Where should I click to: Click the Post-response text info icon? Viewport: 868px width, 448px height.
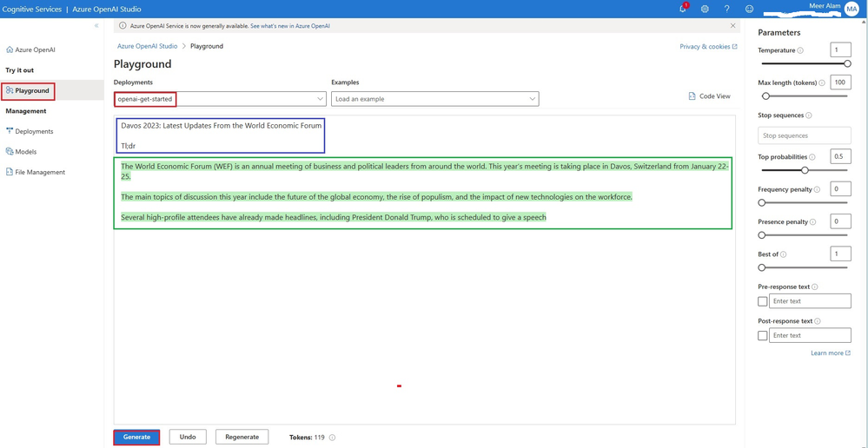(x=817, y=321)
